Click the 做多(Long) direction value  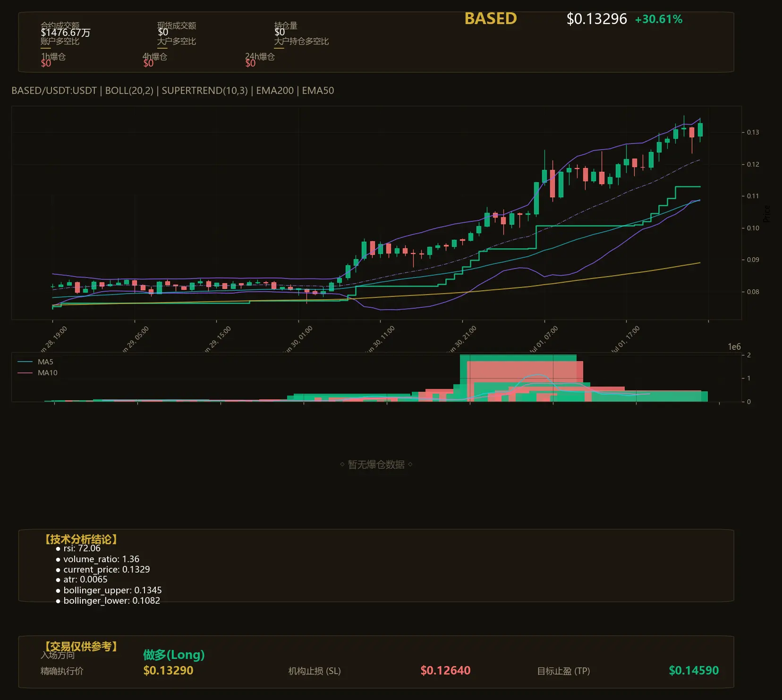pos(174,655)
